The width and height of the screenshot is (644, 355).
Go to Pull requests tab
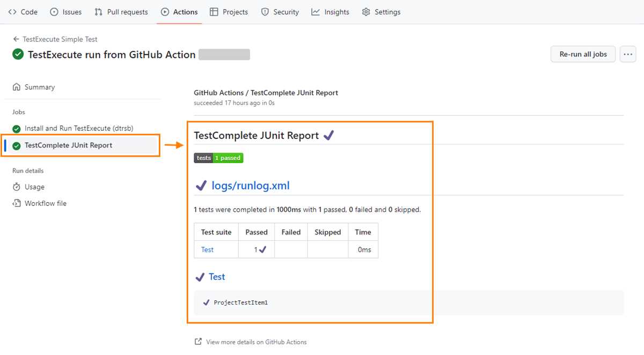point(121,12)
